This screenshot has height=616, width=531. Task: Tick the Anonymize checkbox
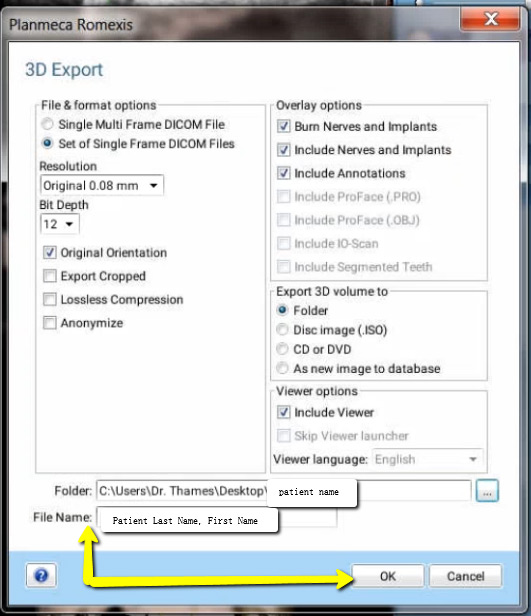[x=49, y=323]
